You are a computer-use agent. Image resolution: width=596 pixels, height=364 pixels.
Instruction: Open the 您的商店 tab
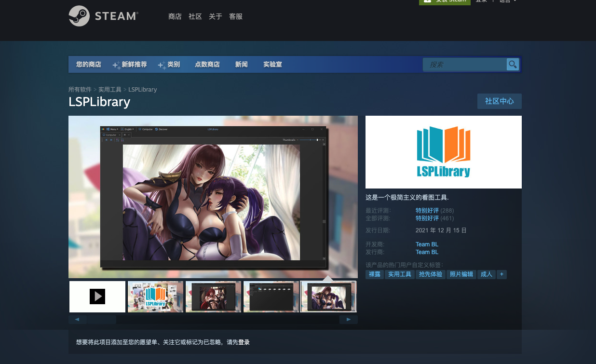coord(89,64)
